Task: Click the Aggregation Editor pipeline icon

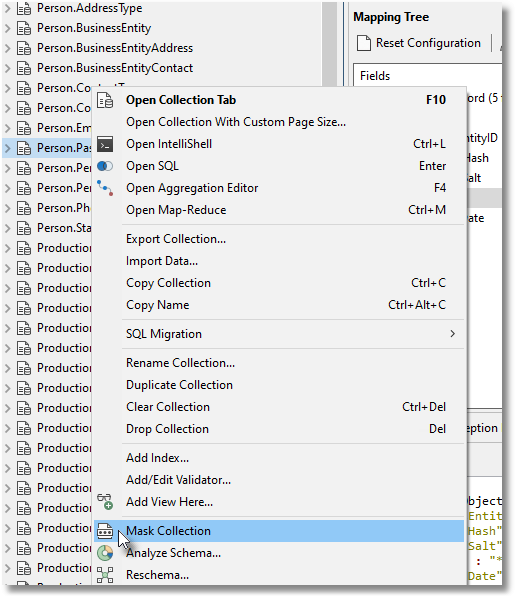Action: click(105, 188)
